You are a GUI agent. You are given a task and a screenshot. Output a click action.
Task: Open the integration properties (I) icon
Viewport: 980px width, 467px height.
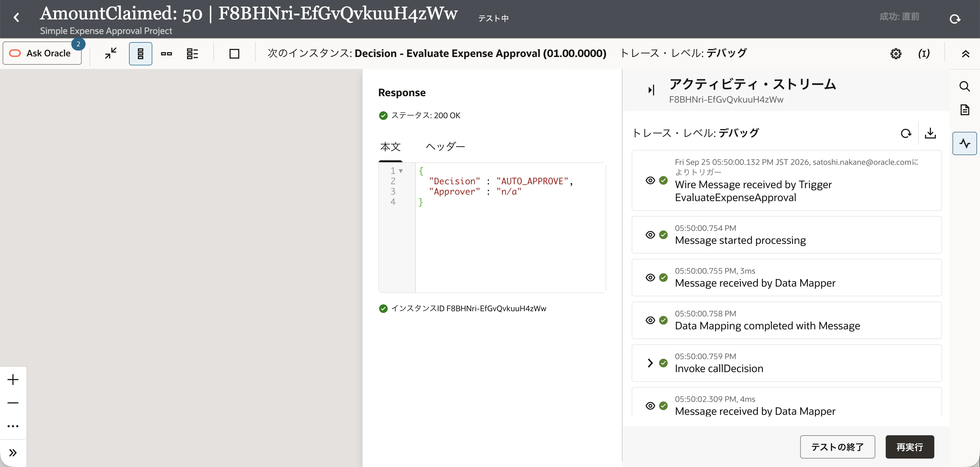click(x=924, y=54)
